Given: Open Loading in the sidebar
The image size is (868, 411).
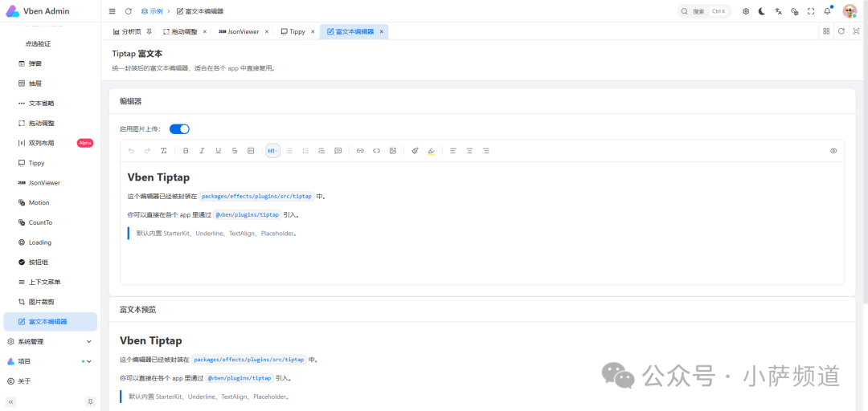Looking at the screenshot, I should [51, 242].
